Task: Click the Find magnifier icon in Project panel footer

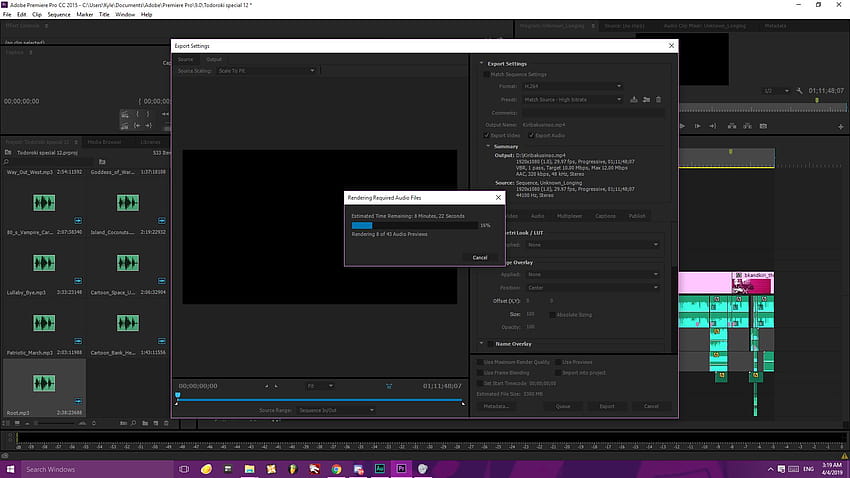Action: [x=133, y=423]
